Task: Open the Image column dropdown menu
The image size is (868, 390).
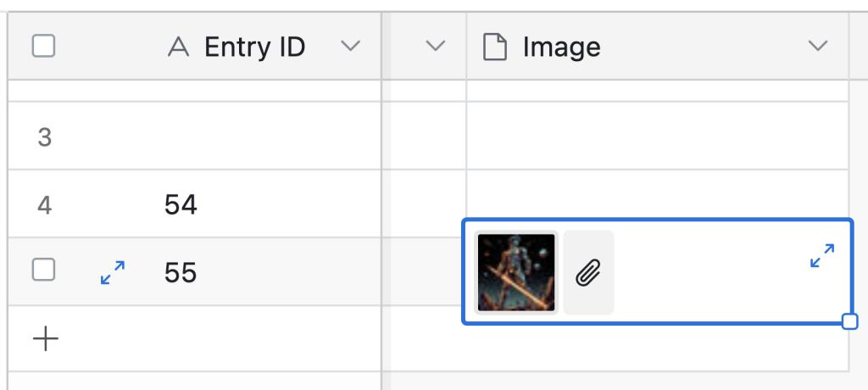Action: point(817,47)
